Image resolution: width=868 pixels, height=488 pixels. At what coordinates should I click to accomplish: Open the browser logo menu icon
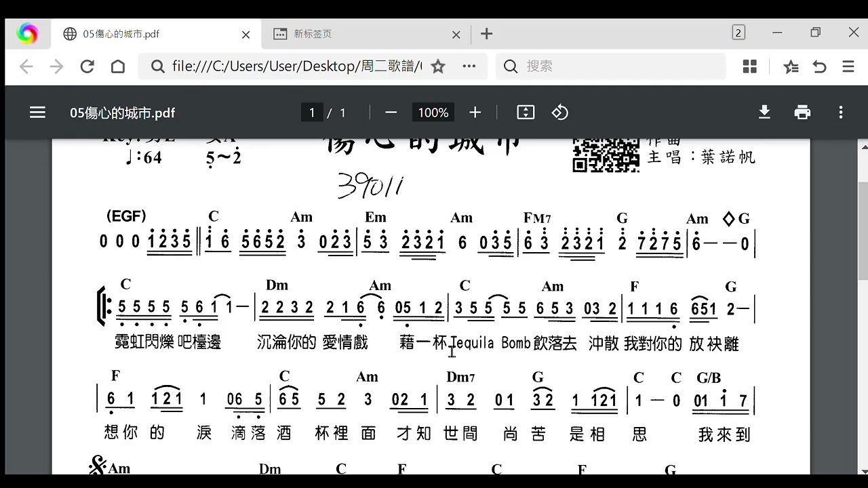click(27, 33)
